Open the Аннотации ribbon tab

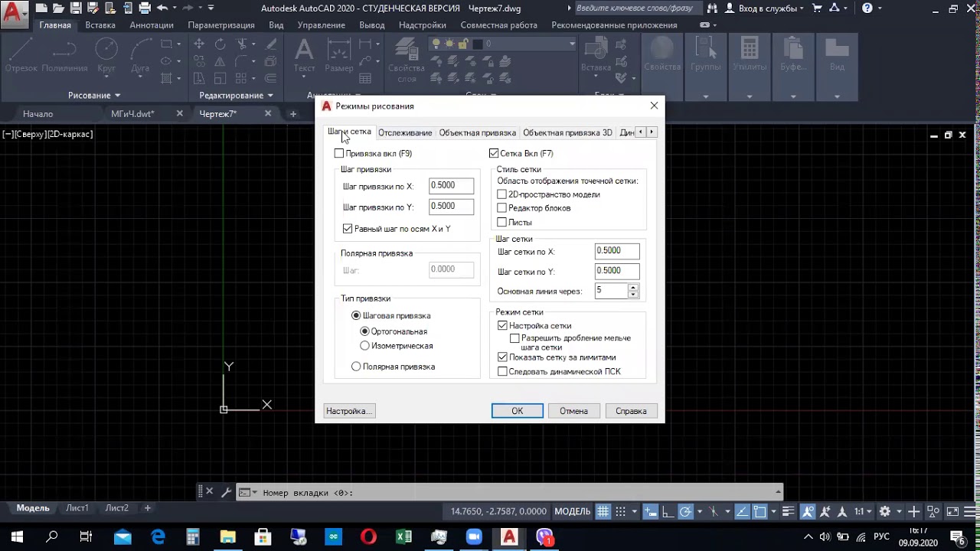(152, 25)
